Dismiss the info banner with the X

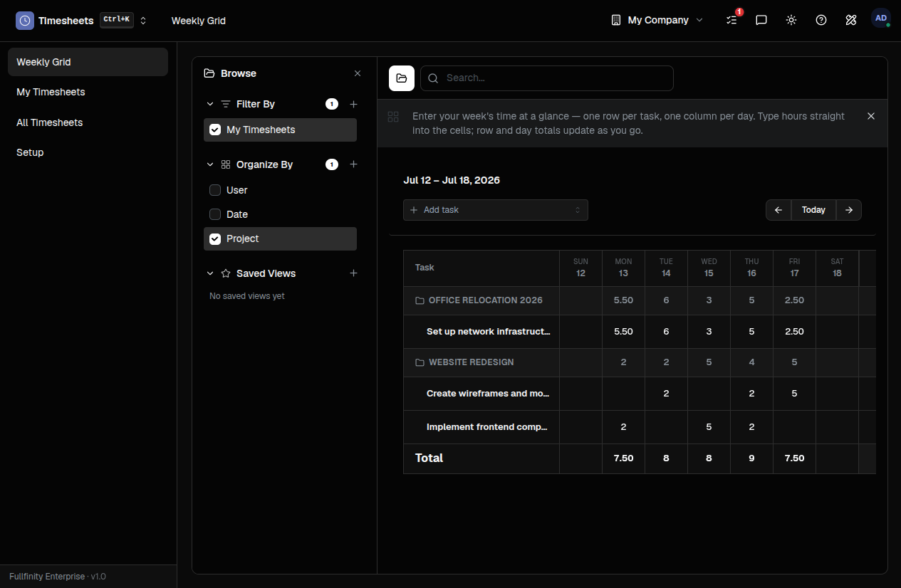click(871, 116)
